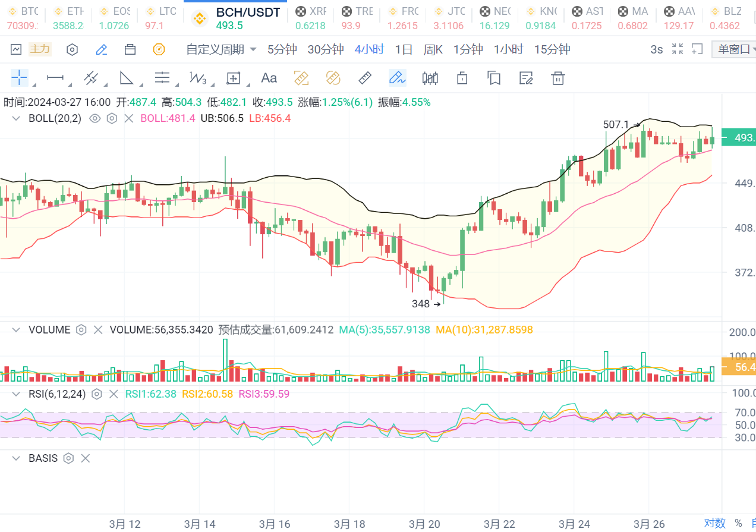Select the 15分钟 timeframe
The width and height of the screenshot is (756, 532).
[x=552, y=49]
